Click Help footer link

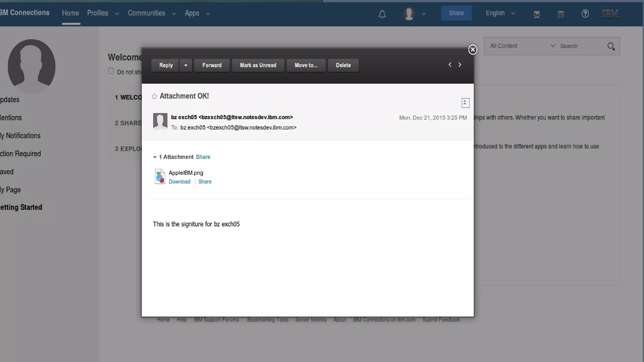click(x=182, y=320)
